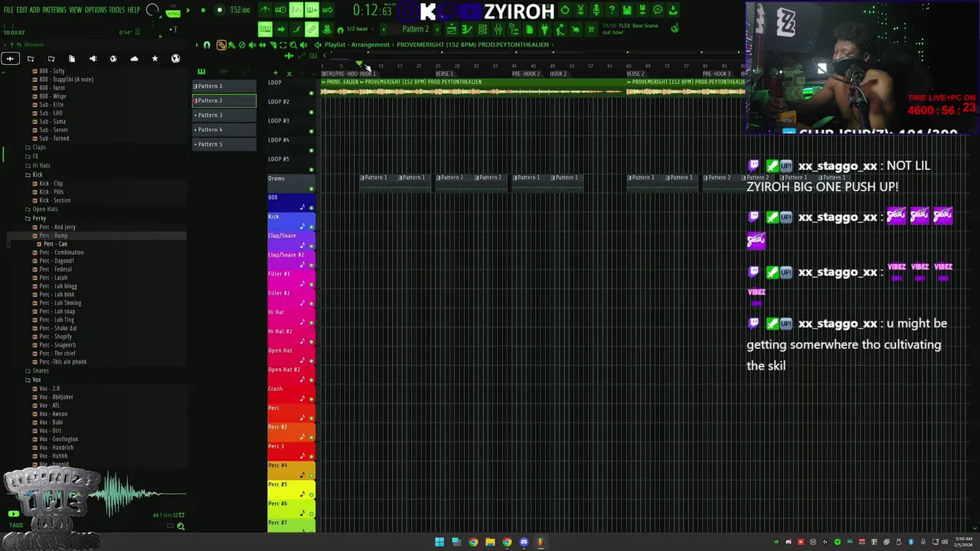Mute the Kick track

(x=311, y=227)
